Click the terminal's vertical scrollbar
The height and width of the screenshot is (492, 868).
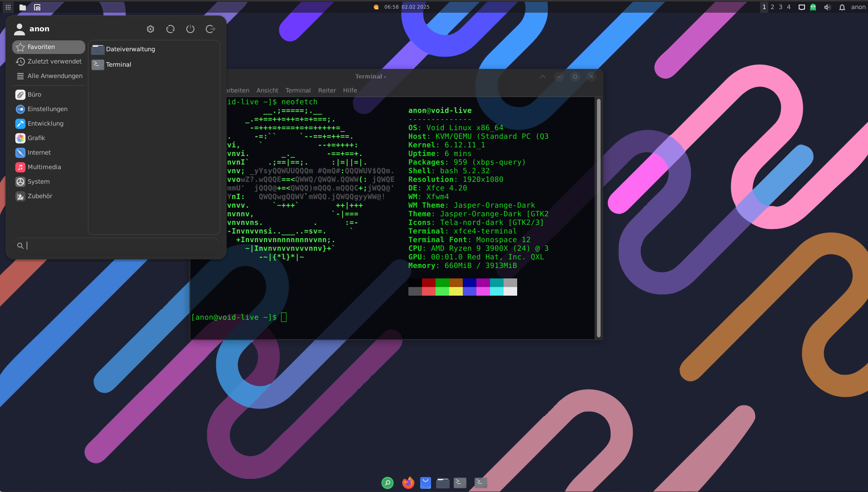[599, 218]
